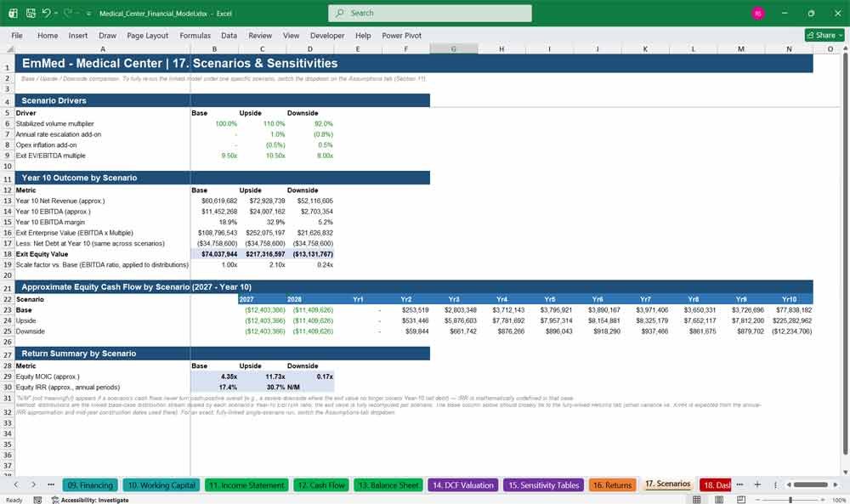Add a new sheet with plus icon

757,484
